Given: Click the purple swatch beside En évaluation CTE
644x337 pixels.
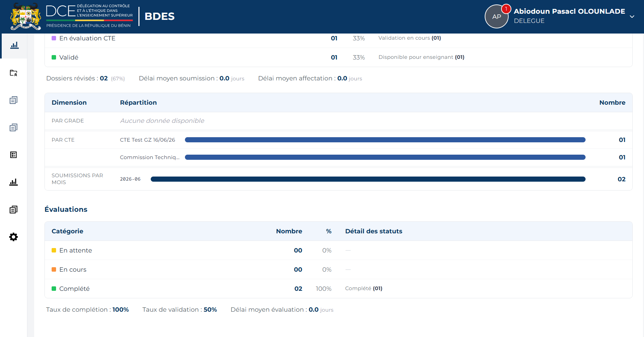Looking at the screenshot, I should click(54, 38).
